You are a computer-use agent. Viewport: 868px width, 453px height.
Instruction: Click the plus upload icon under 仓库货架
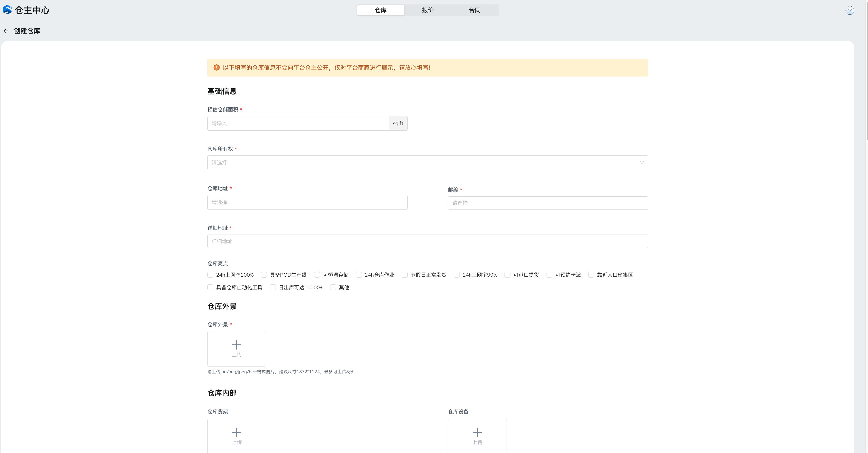click(237, 432)
